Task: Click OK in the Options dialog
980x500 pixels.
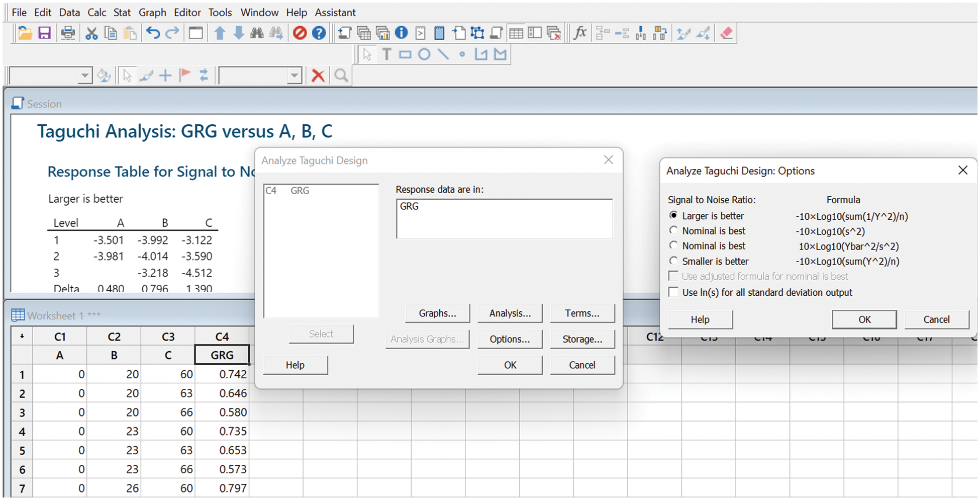Action: tap(864, 319)
